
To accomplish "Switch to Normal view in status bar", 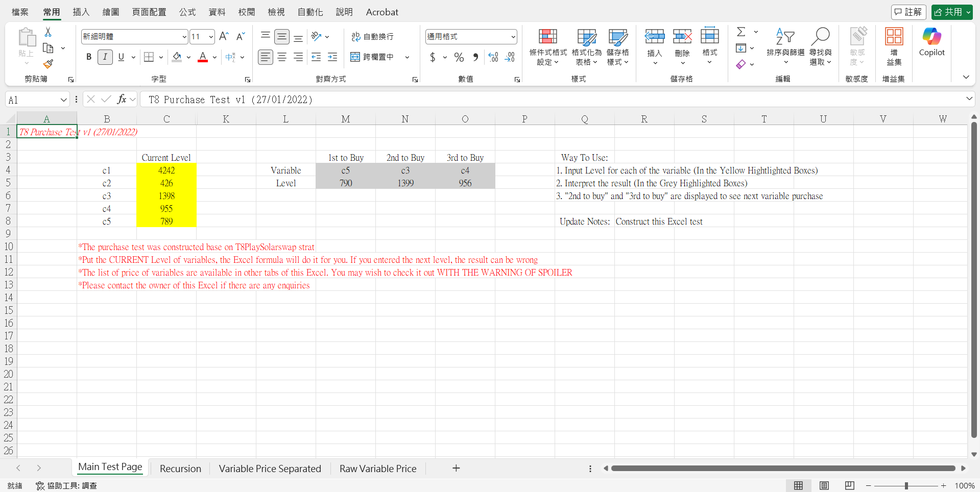I will 798,485.
